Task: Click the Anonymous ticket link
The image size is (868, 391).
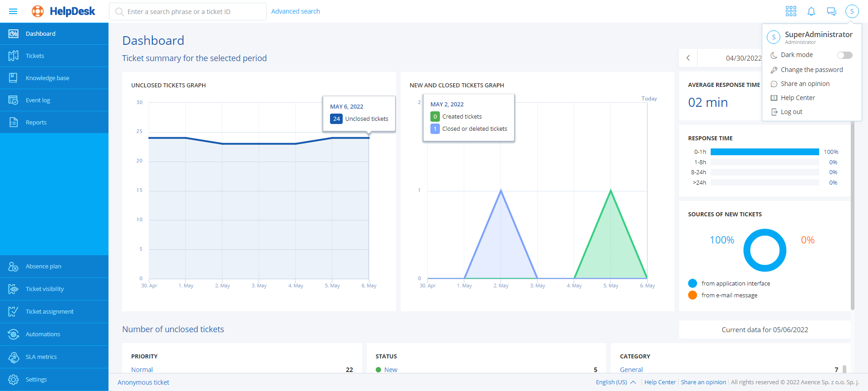Action: point(143,382)
